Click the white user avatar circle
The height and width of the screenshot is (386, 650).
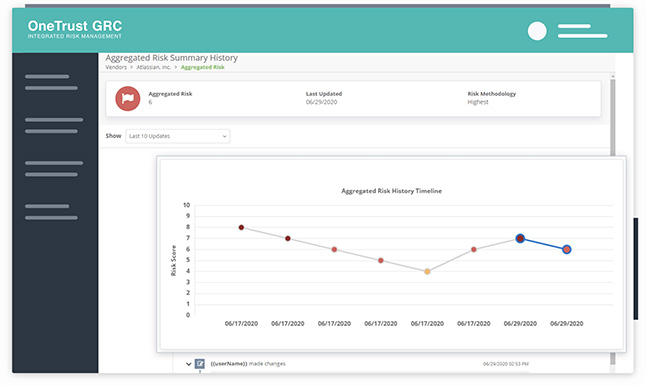click(x=537, y=31)
